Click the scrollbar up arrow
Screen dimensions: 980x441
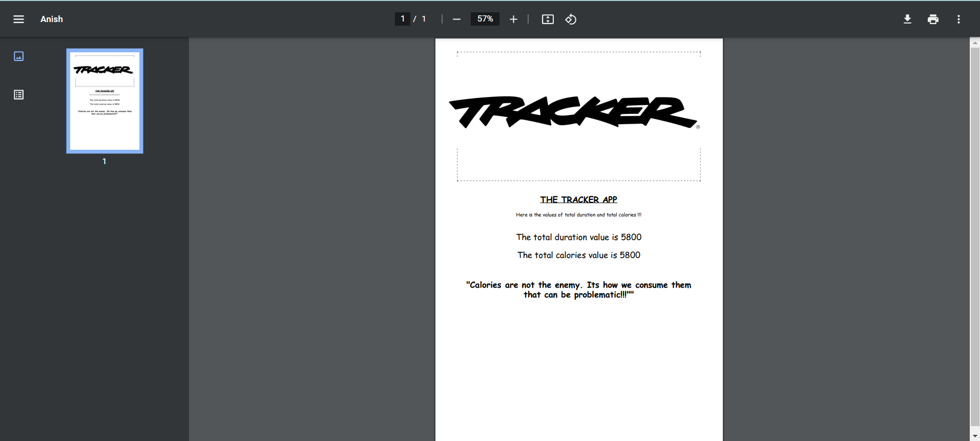click(x=975, y=43)
